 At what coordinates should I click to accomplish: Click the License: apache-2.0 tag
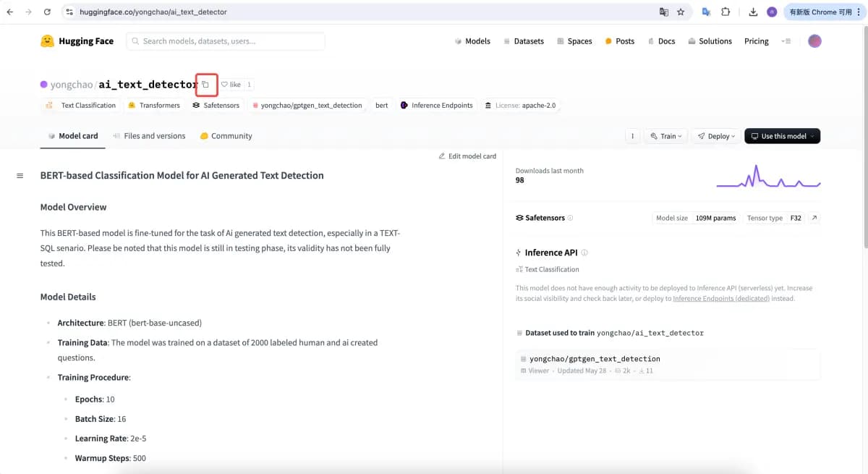pos(521,105)
